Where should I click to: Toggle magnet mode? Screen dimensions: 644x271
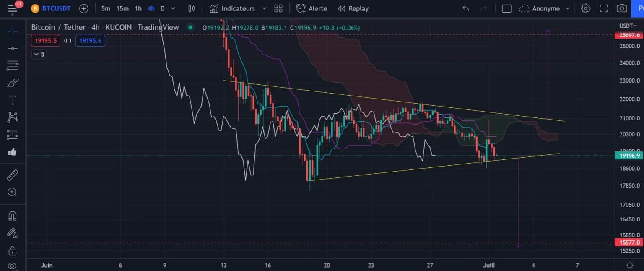(x=13, y=216)
